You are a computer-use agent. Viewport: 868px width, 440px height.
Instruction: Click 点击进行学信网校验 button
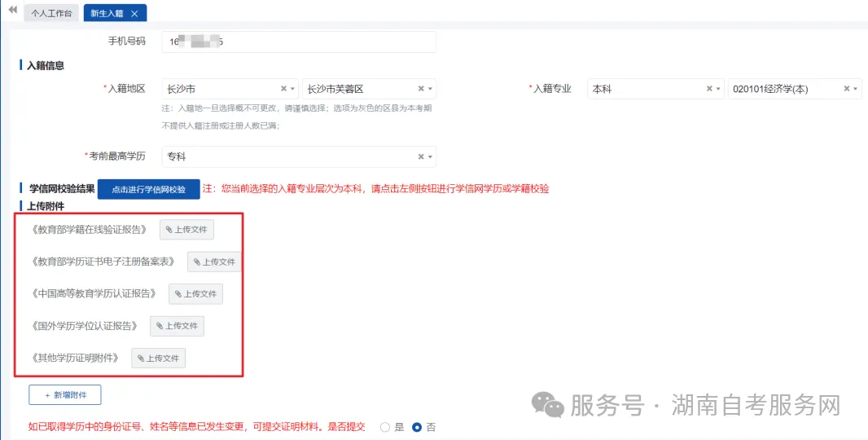(148, 189)
